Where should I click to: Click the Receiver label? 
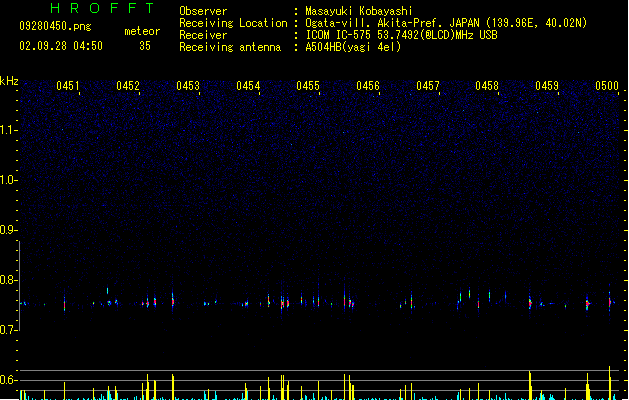(203, 35)
